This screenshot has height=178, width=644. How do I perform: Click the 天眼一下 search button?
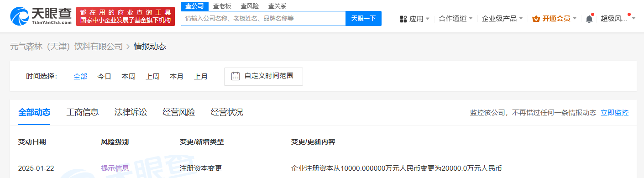pos(363,18)
